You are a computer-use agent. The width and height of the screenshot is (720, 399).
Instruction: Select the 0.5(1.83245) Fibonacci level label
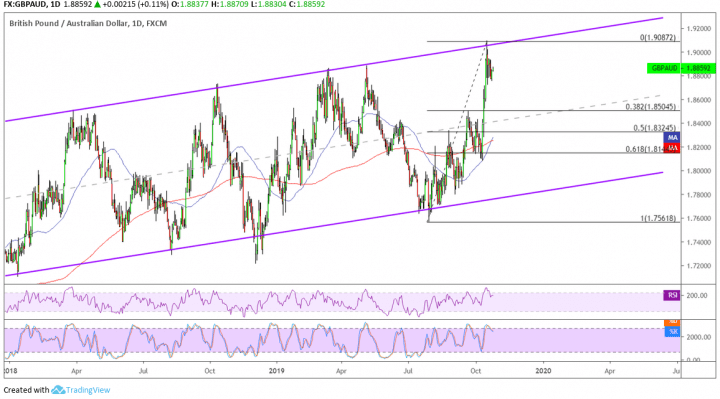[x=654, y=128]
